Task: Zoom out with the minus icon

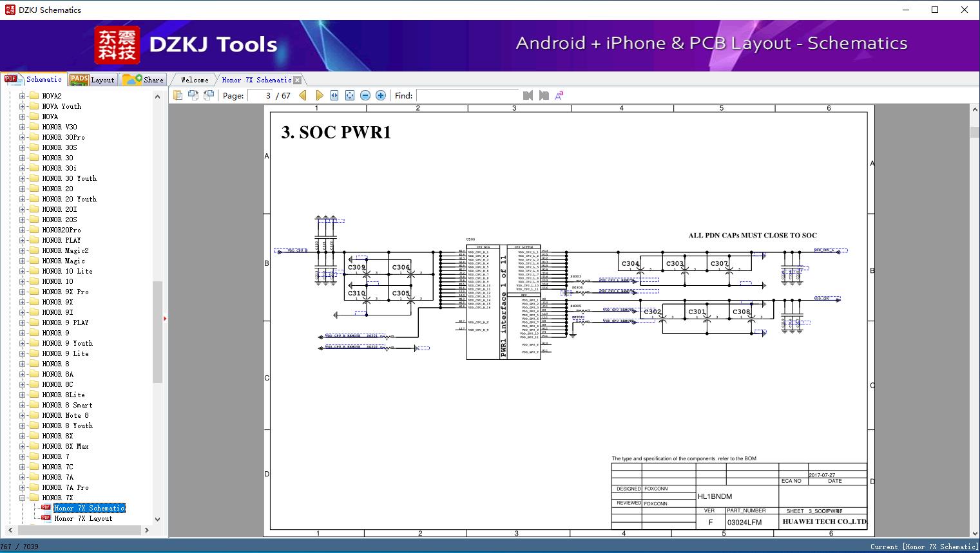Action: 365,95
